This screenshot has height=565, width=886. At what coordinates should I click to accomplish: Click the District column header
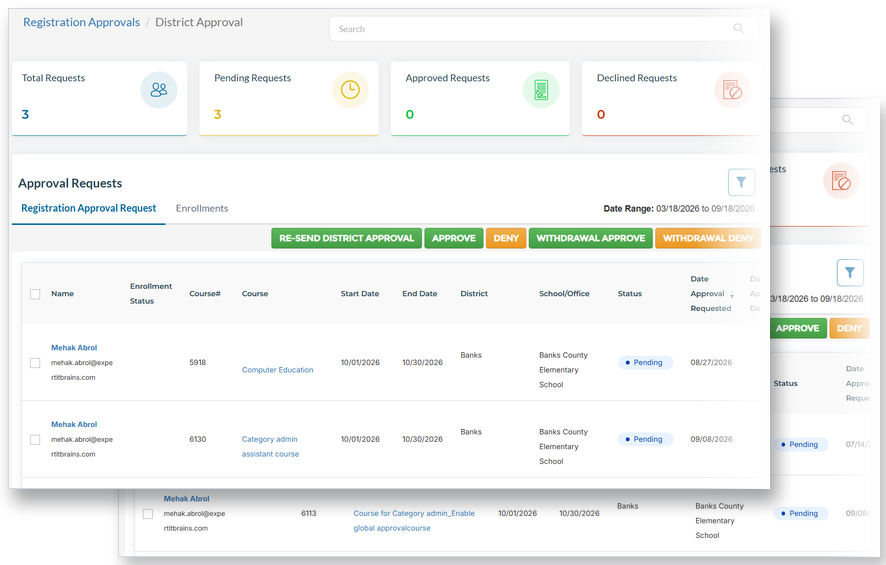click(474, 294)
